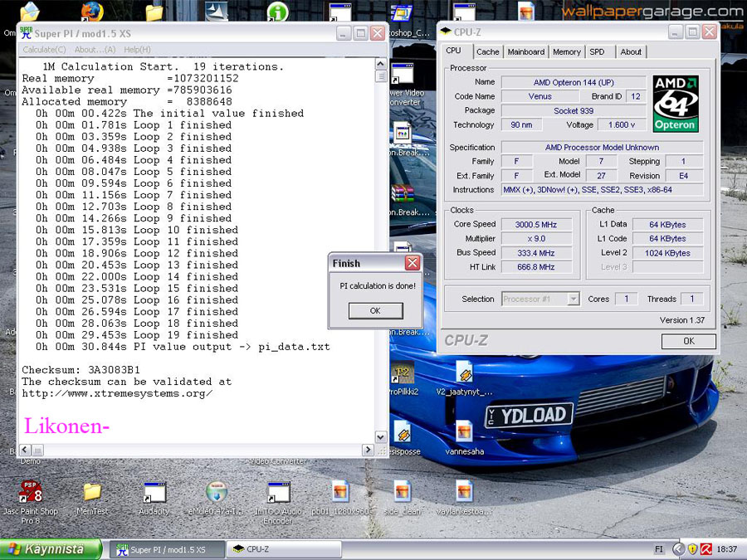Open Help(H) menu in Super PI

tap(137, 50)
